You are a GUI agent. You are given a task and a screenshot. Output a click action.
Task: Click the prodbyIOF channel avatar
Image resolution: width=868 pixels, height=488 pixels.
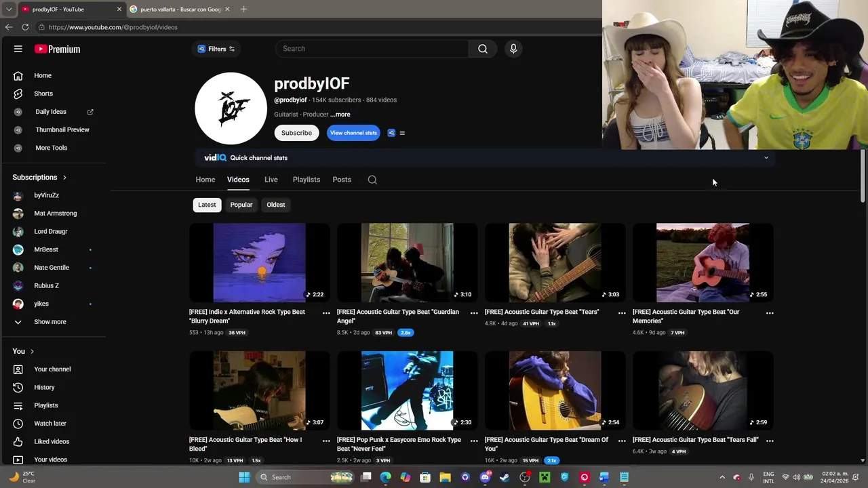click(231, 108)
